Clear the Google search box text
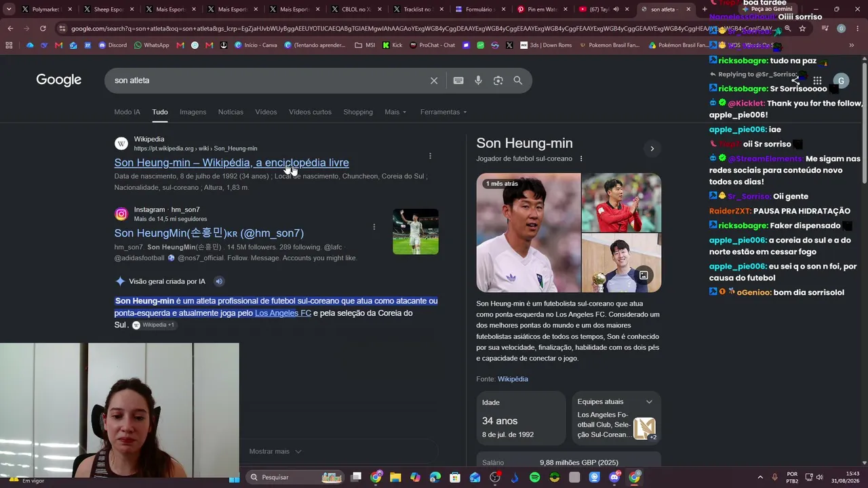Viewport: 868px width, 488px height. click(434, 81)
